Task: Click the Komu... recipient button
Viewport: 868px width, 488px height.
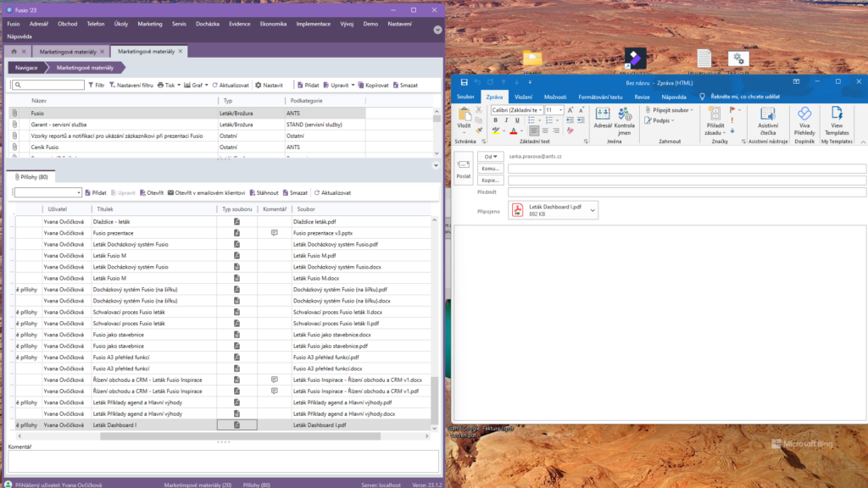Action: 490,169
